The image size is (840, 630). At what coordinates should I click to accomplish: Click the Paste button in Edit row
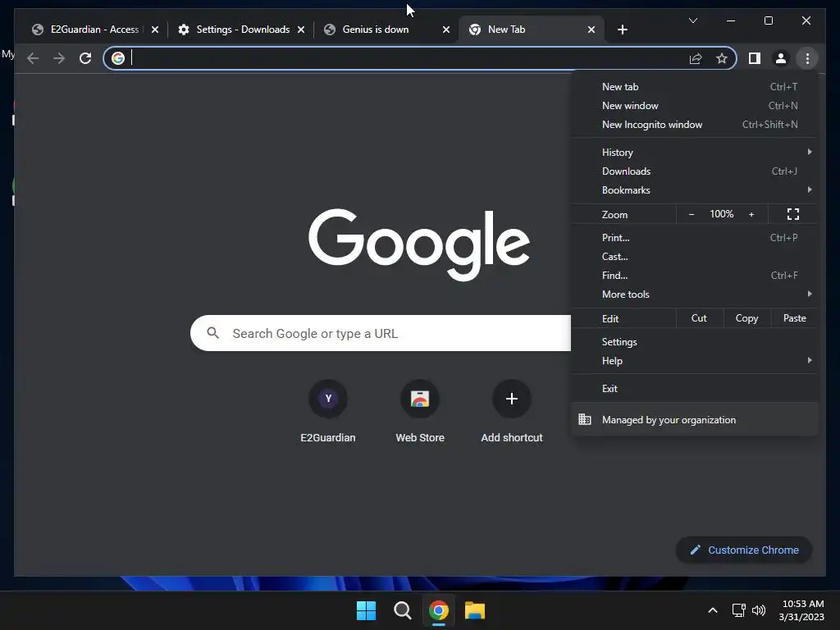pyautogui.click(x=794, y=318)
